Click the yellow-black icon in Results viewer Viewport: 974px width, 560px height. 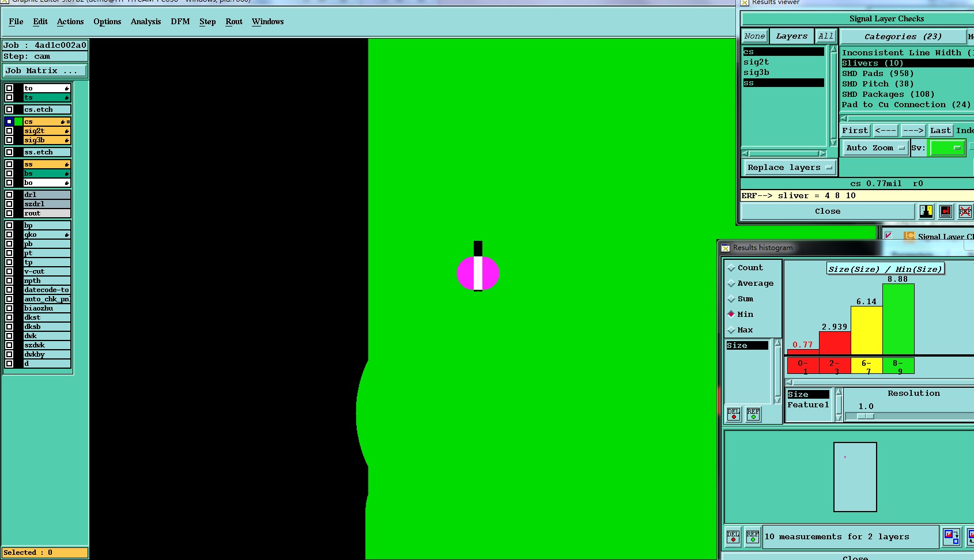[x=926, y=211]
